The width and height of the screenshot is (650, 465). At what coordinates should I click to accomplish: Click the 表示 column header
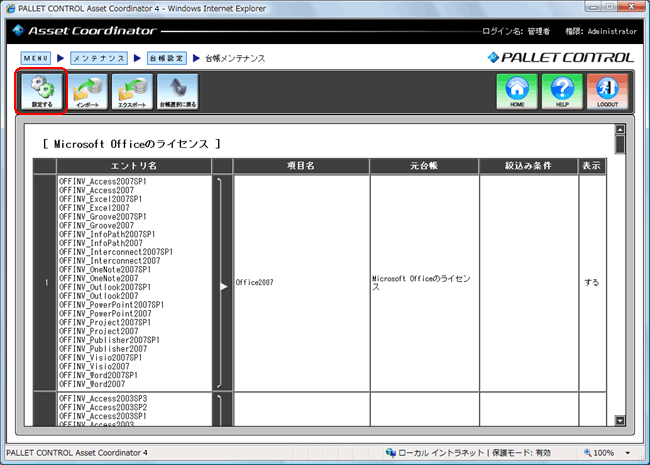click(x=592, y=166)
